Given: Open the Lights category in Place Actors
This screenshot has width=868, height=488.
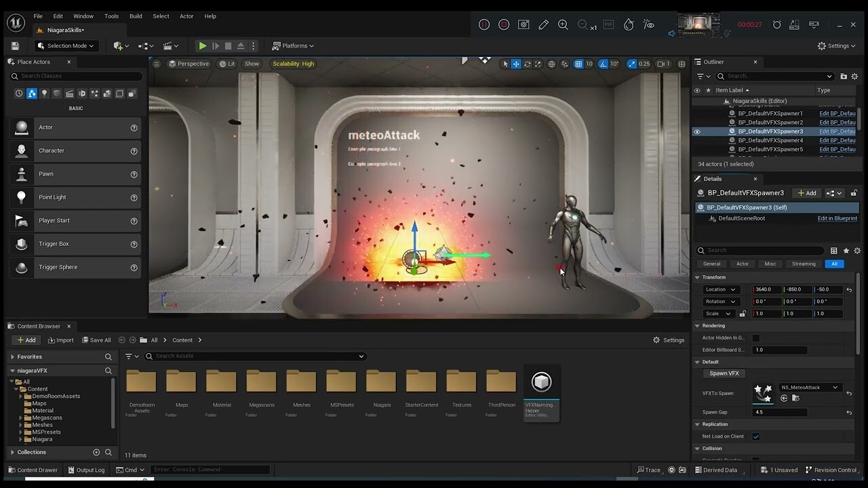Looking at the screenshot, I should (x=44, y=94).
